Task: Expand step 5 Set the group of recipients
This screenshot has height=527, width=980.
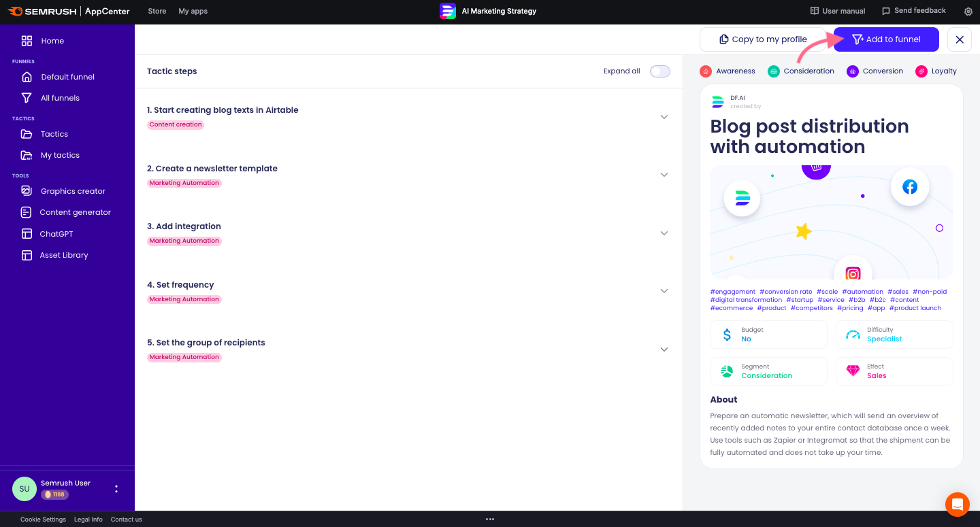Action: pos(664,350)
